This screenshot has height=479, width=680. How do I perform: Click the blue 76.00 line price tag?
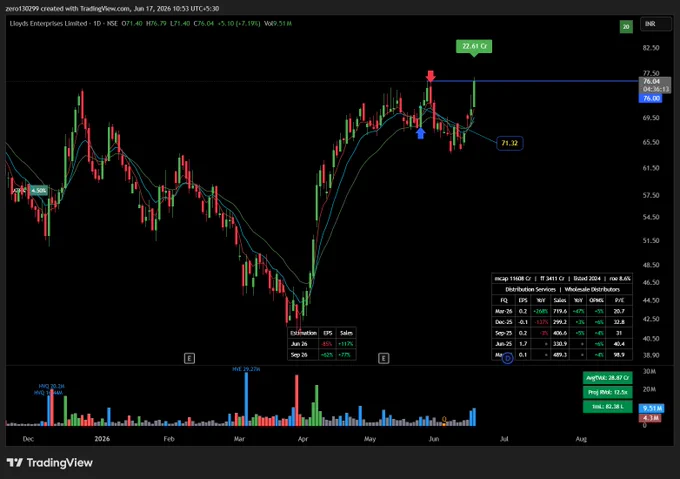click(x=651, y=98)
